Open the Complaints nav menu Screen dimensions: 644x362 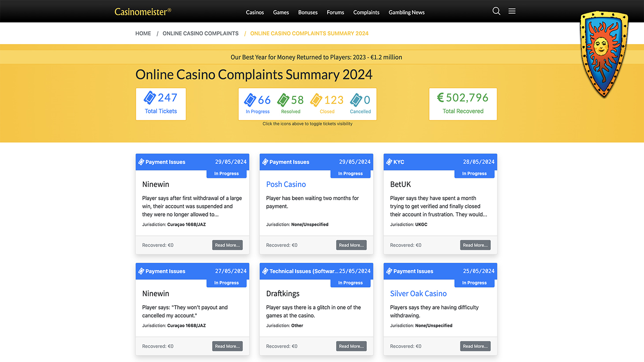click(366, 12)
